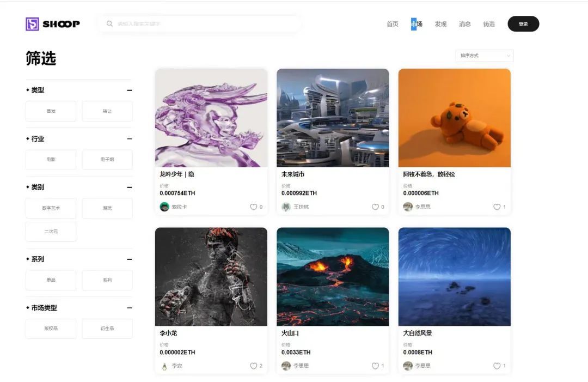Open the 发现 nav item
588x382 pixels.
coord(440,24)
